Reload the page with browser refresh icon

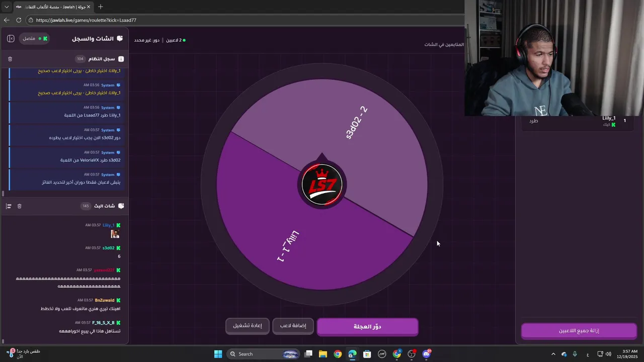[19, 20]
